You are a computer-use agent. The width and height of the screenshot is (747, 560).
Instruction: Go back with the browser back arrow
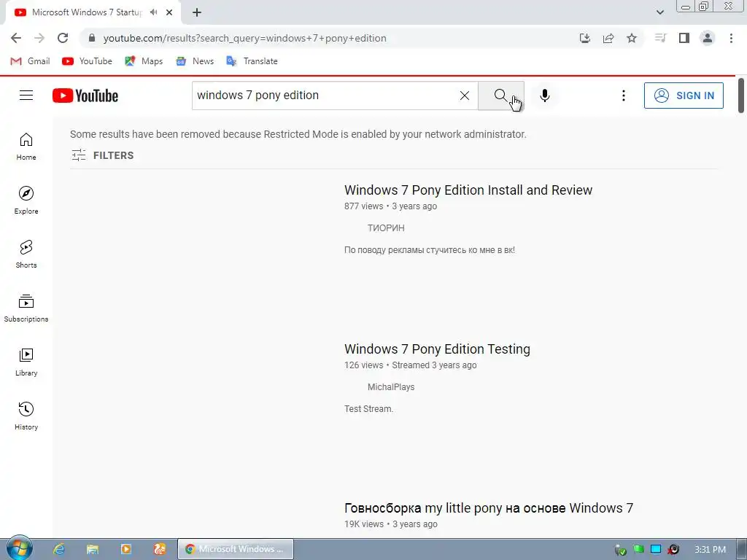click(x=16, y=38)
